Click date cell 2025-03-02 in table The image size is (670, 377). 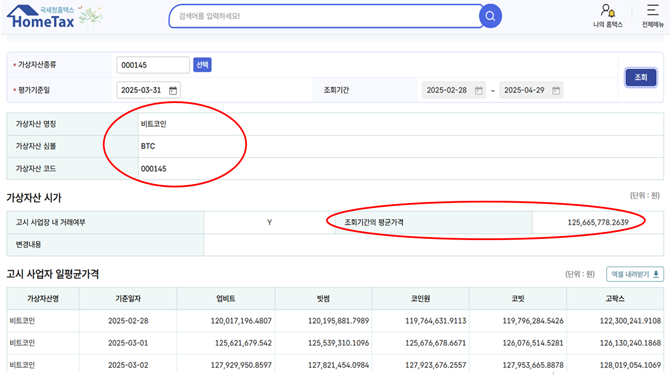[x=128, y=365]
